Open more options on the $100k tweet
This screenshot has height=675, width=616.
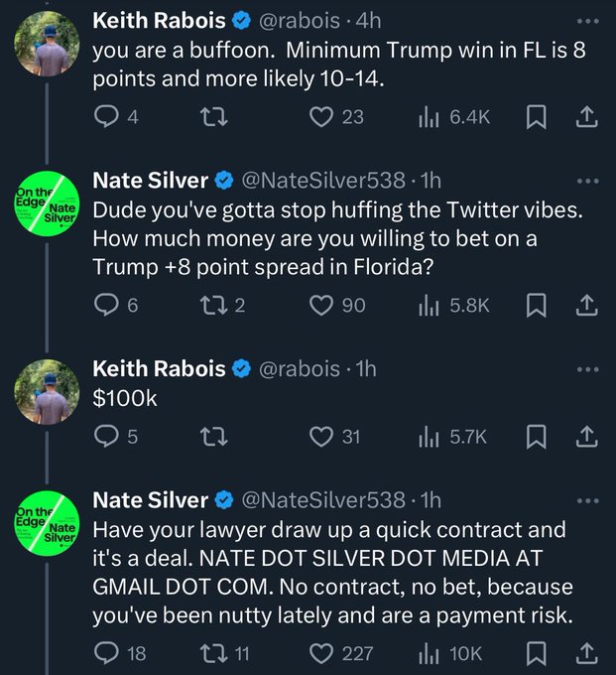tap(587, 368)
